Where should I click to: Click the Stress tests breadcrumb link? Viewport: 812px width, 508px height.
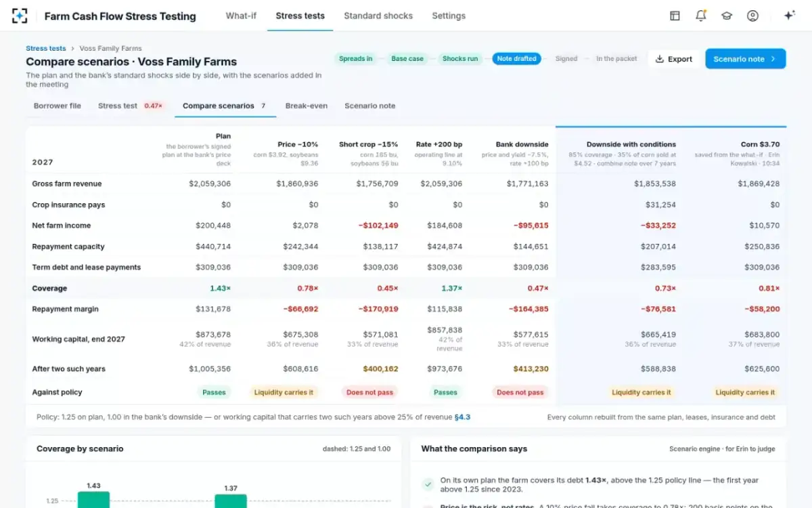point(46,48)
